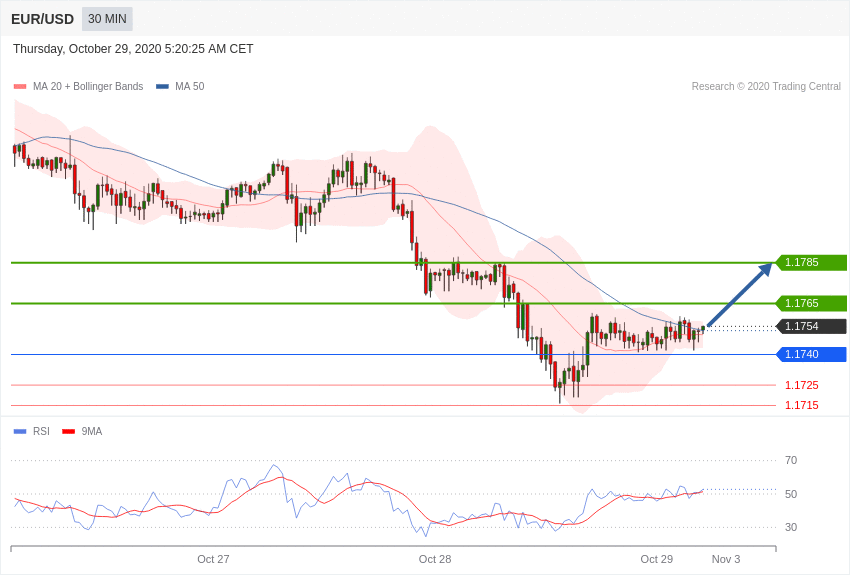Click the MA 20 + Bollinger Bands legend label
The width and height of the screenshot is (850, 576).
tap(88, 87)
